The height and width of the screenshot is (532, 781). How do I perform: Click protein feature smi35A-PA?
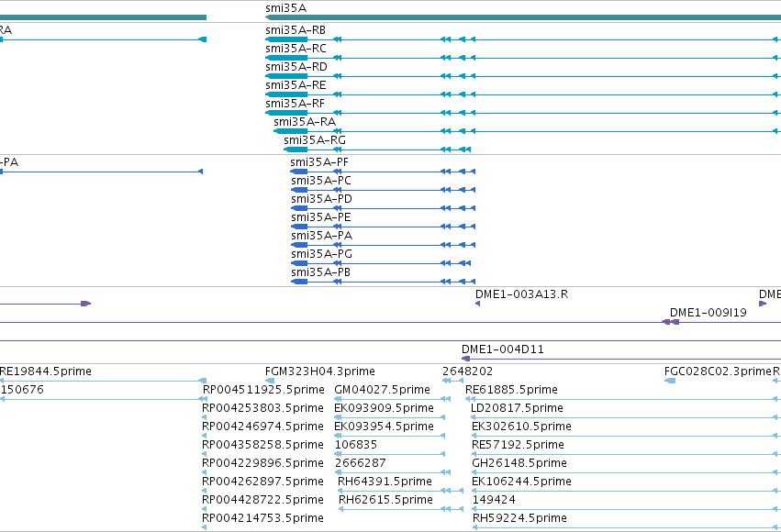coord(322,236)
